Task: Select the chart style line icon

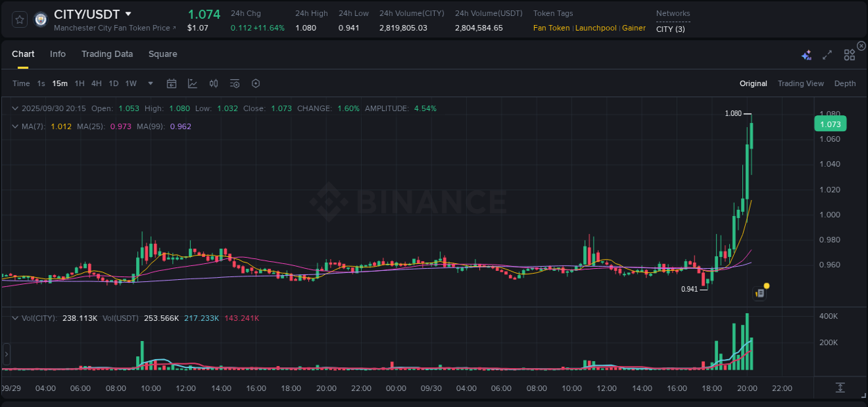Action: pos(192,83)
